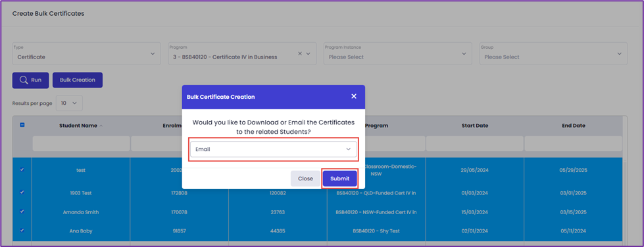The height and width of the screenshot is (247, 644).
Task: Expand the Type dropdown showing Certificate
Action: 87,53
